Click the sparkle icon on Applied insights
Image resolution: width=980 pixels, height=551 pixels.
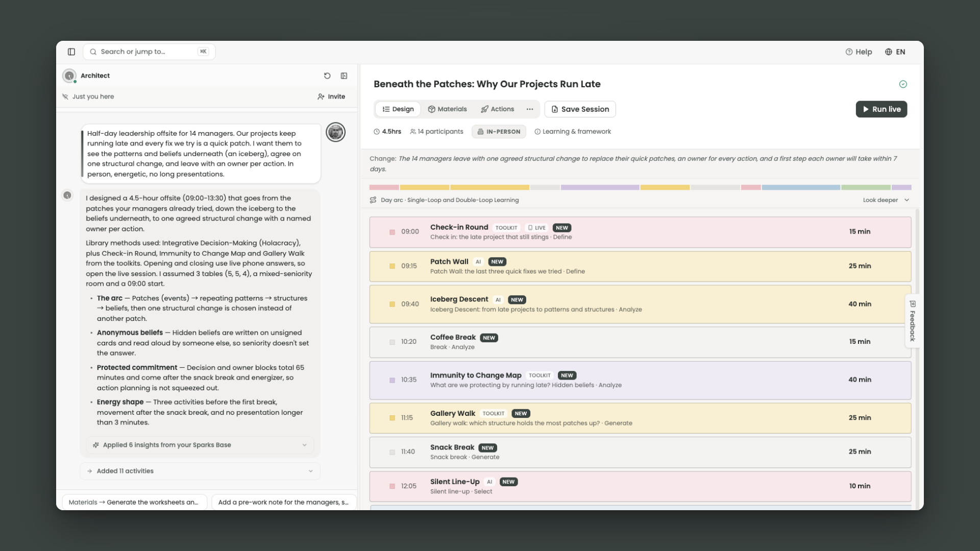pos(95,445)
